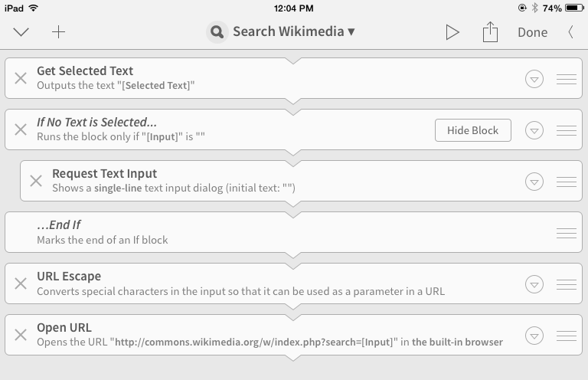Tap Done to finish editing
The width and height of the screenshot is (588, 380).
(532, 32)
